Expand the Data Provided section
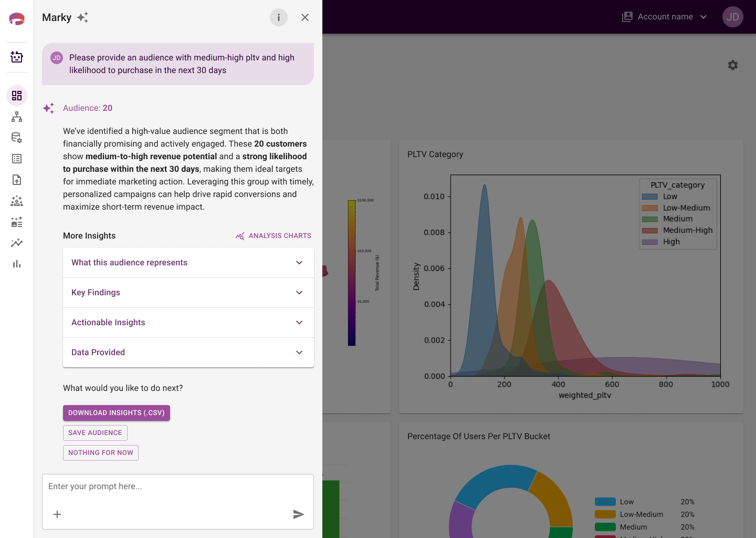 point(188,353)
